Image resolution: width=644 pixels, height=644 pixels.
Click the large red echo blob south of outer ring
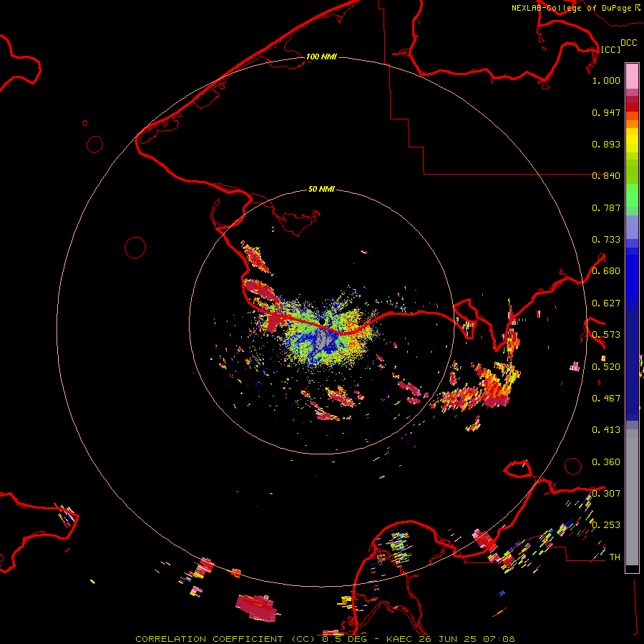point(256,608)
